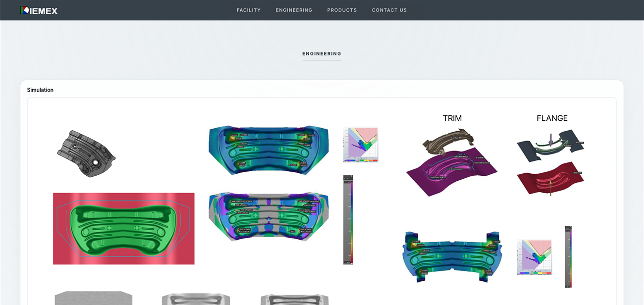The width and height of the screenshot is (644, 305).
Task: Click the tall vertical color scale legend
Action: 348,219
